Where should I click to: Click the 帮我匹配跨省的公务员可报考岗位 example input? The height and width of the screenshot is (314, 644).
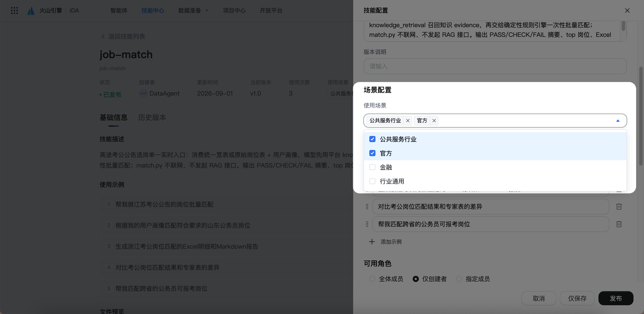pyautogui.click(x=490, y=224)
